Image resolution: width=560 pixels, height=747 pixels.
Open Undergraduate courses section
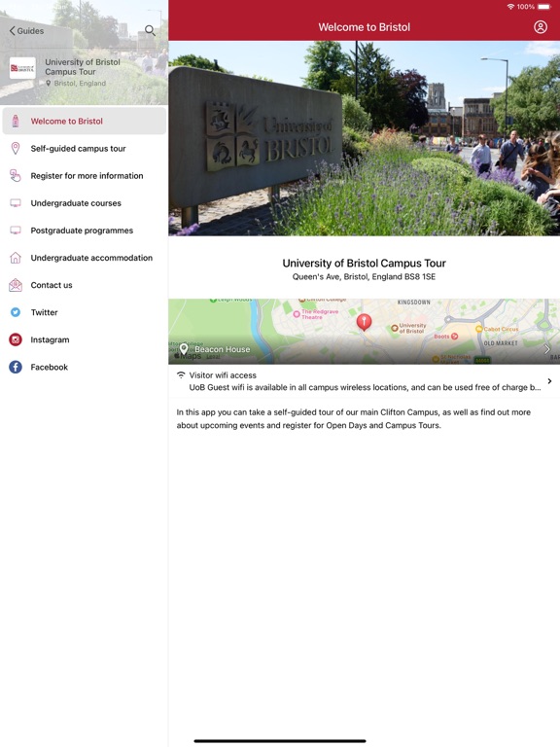point(85,203)
